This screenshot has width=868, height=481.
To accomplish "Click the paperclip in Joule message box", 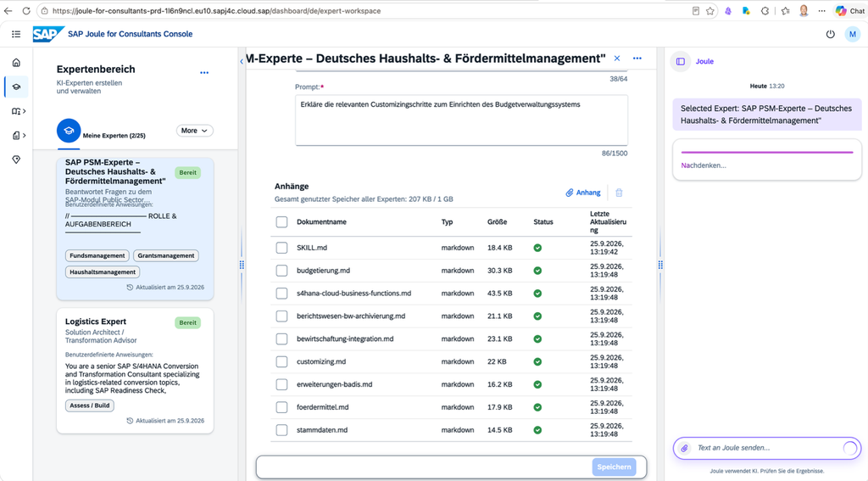I will coord(684,448).
